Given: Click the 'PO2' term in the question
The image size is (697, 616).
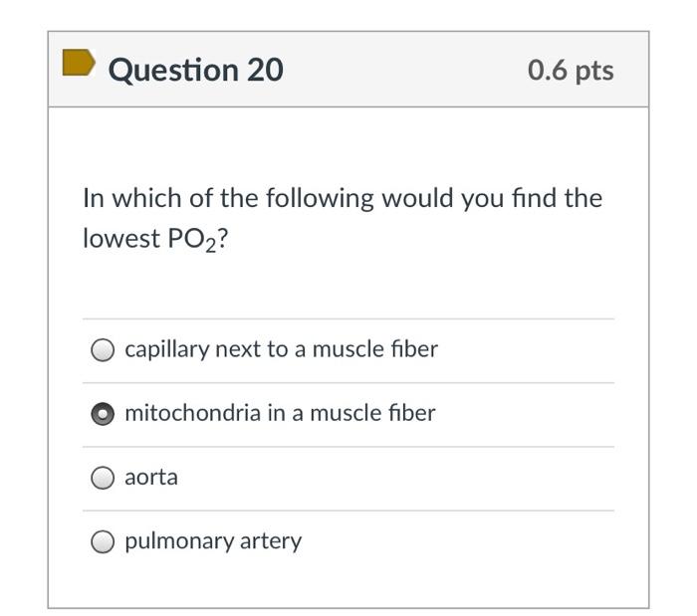Looking at the screenshot, I should [x=191, y=240].
